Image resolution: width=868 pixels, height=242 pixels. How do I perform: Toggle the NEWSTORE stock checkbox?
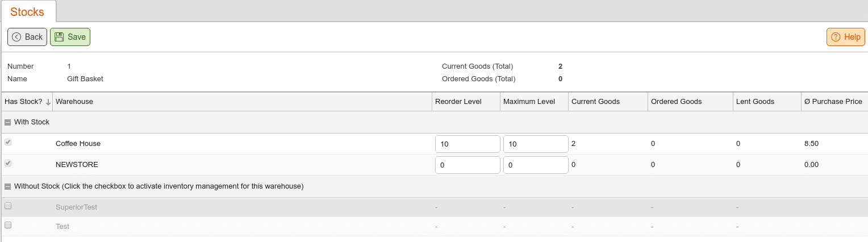tap(8, 163)
